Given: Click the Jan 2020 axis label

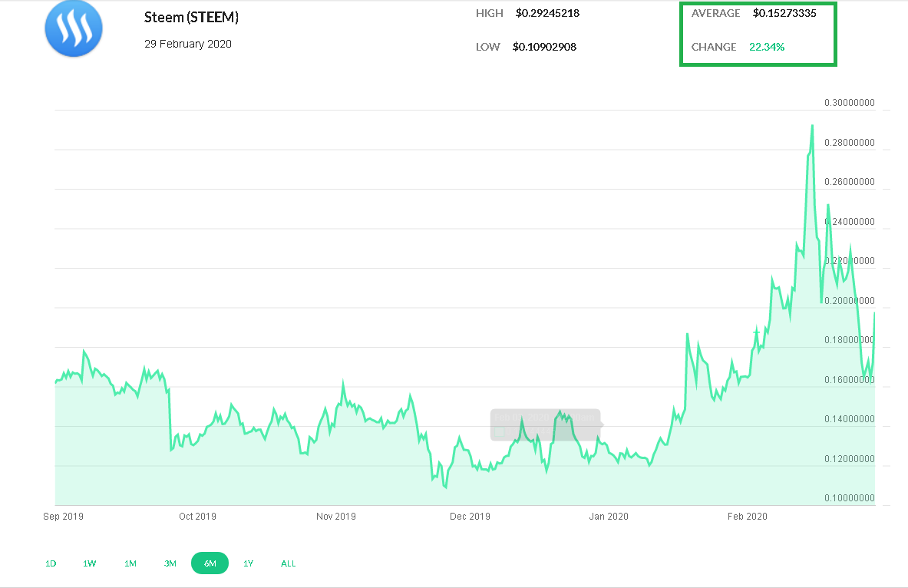Looking at the screenshot, I should pos(609,516).
